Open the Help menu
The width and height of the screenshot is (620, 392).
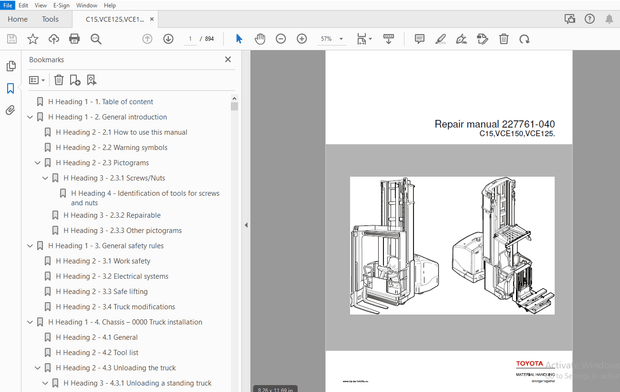(110, 5)
